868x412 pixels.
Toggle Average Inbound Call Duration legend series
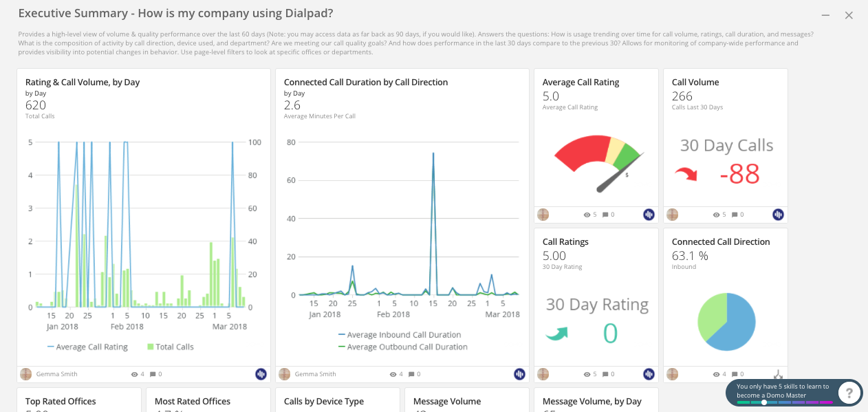click(x=399, y=335)
